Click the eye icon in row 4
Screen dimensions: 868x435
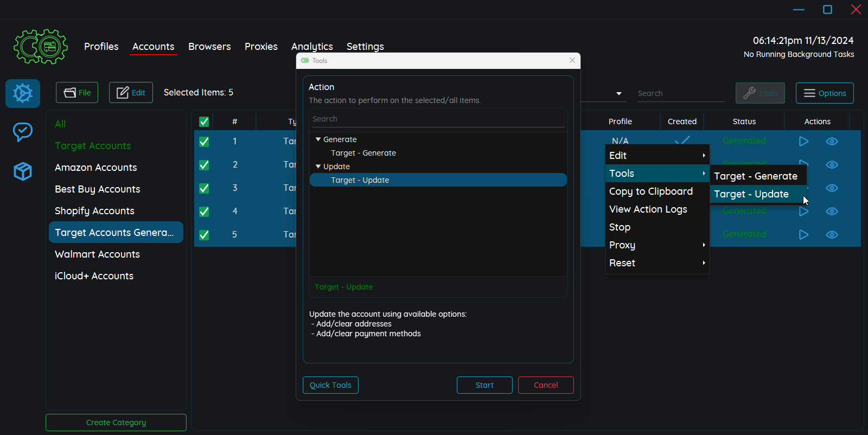coord(832,212)
